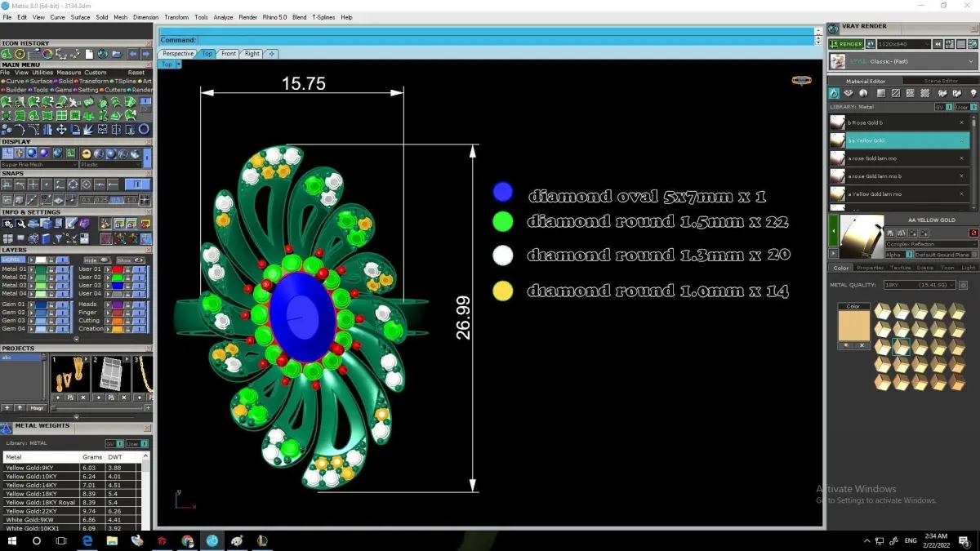The height and width of the screenshot is (551, 980).
Task: Click the blue shaded sphere display icon
Action: [32, 153]
